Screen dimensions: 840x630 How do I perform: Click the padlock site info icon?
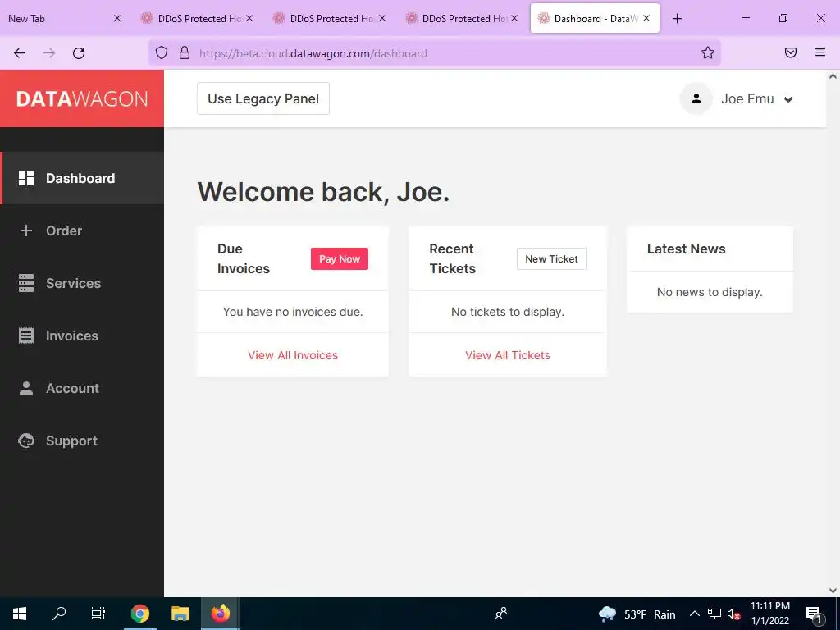point(185,52)
